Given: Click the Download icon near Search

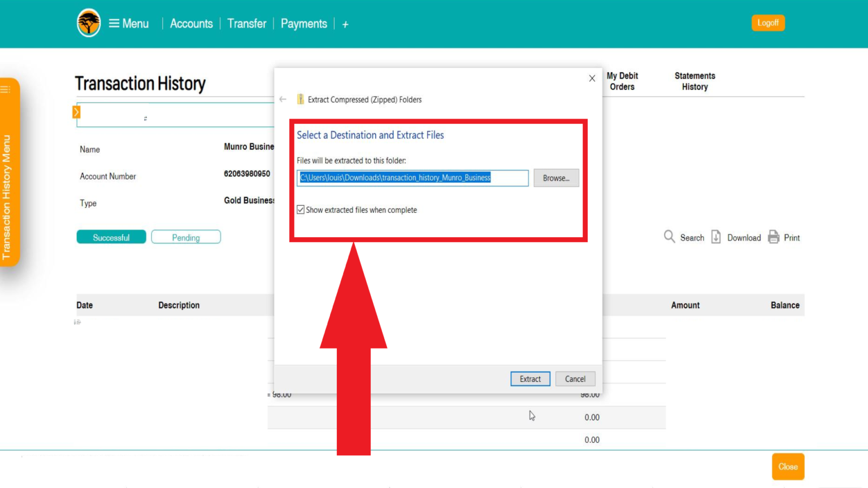Looking at the screenshot, I should tap(716, 237).
